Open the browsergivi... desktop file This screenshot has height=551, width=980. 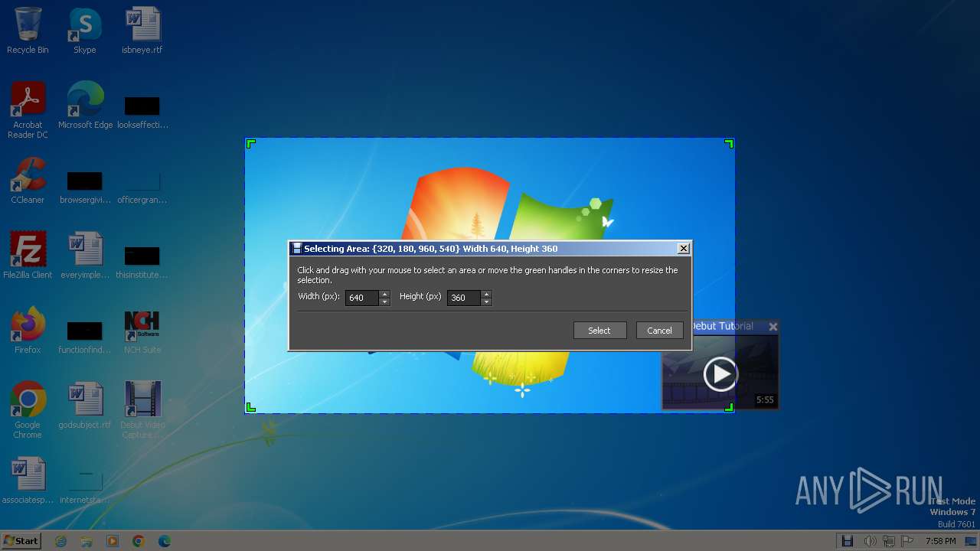pyautogui.click(x=84, y=187)
